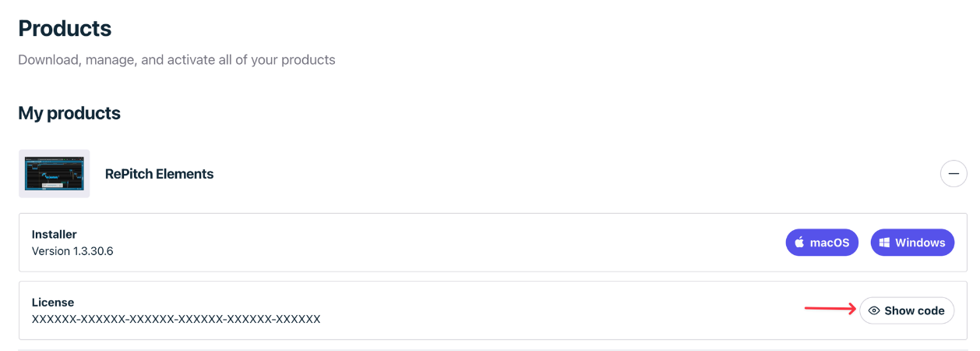Click the Apple logo icon

click(799, 243)
